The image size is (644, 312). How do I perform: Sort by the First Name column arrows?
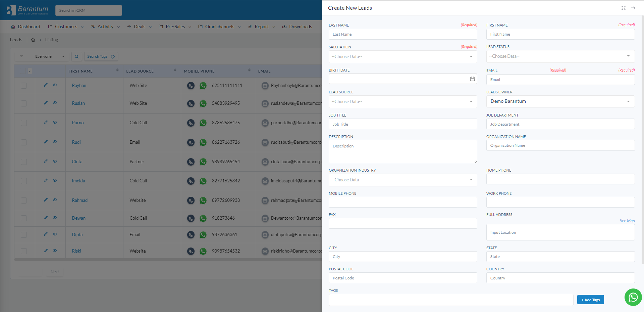[117, 70]
